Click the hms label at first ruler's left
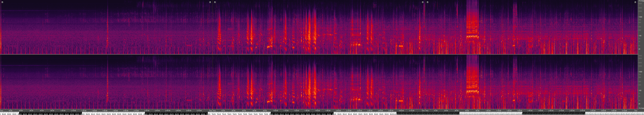This screenshot has width=644, height=115. pyautogui.click(x=2, y=111)
